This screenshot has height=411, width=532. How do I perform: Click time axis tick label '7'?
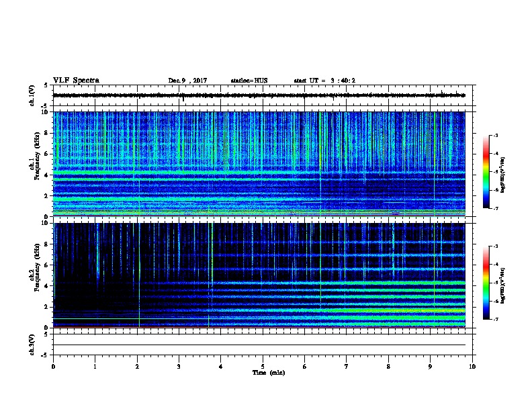[x=347, y=367]
